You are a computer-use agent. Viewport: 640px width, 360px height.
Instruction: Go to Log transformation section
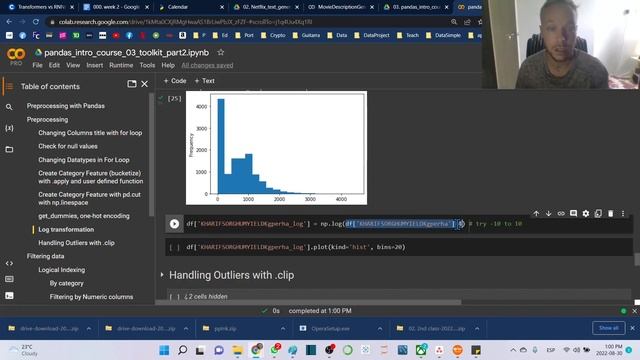[x=66, y=229]
